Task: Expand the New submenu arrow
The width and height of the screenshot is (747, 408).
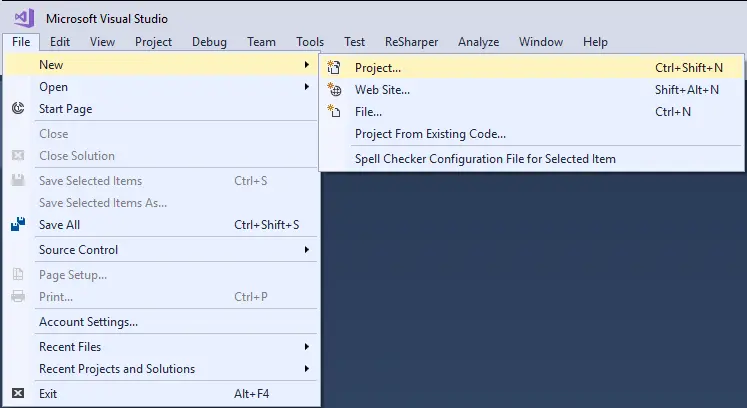Action: coord(307,64)
